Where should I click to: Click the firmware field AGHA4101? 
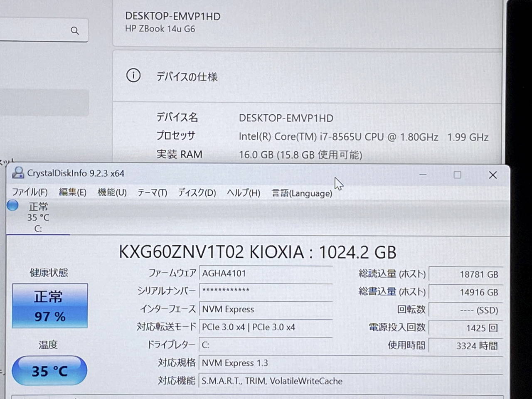coord(266,273)
